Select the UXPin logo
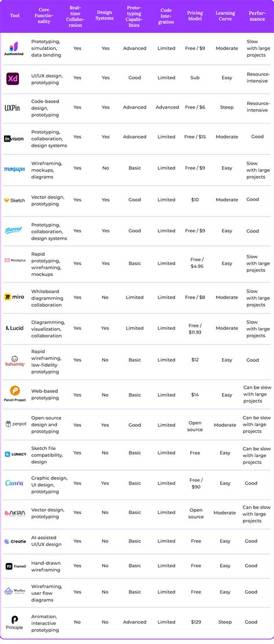The width and height of the screenshot is (274, 644). 12,108
